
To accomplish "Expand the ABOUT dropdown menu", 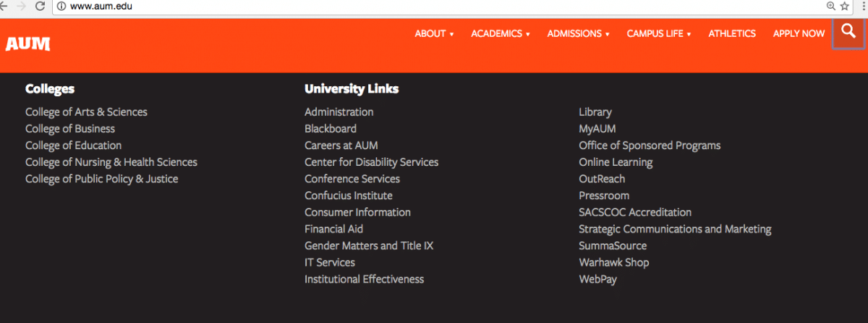I will 434,33.
